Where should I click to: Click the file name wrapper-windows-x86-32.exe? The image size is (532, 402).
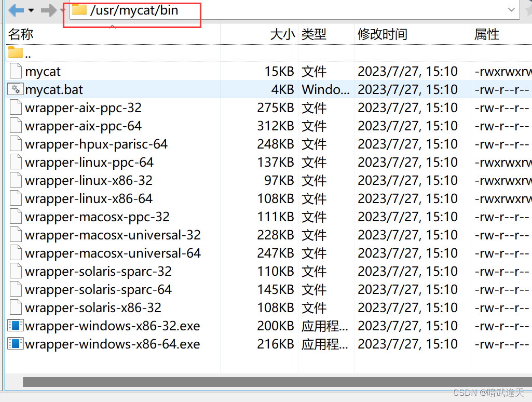point(113,326)
